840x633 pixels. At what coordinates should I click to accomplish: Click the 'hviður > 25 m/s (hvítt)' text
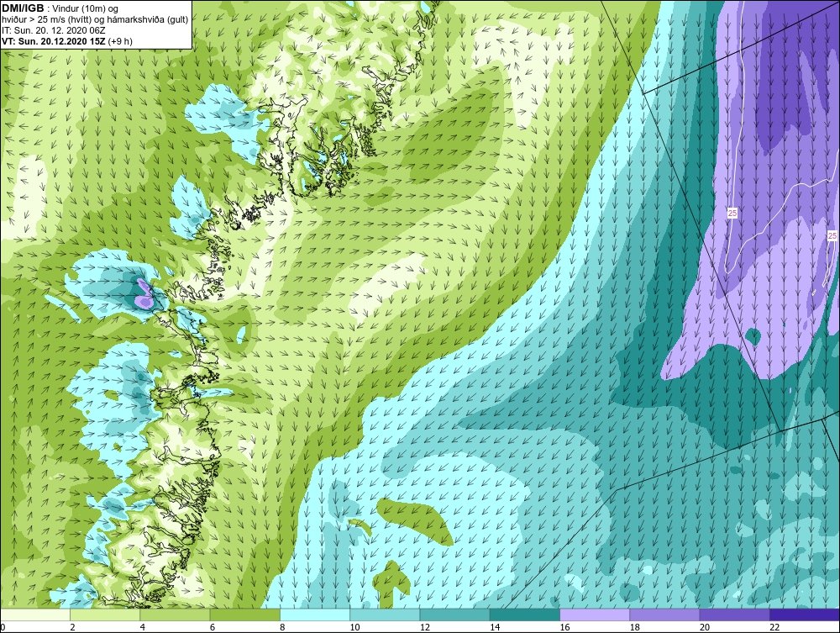[x=45, y=20]
